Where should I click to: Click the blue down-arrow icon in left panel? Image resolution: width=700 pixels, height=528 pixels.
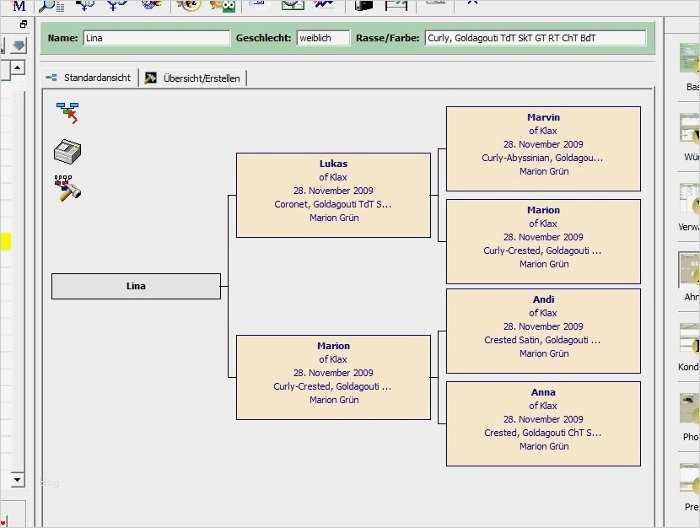18,46
